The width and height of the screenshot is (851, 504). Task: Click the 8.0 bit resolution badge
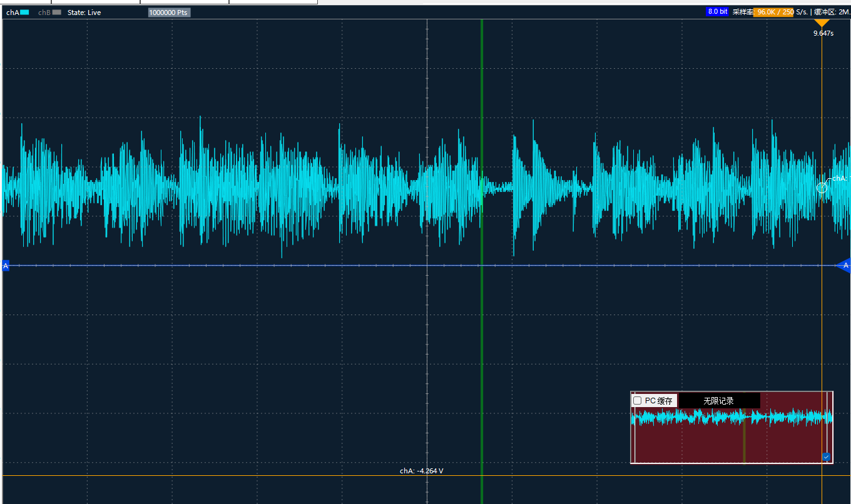(717, 12)
